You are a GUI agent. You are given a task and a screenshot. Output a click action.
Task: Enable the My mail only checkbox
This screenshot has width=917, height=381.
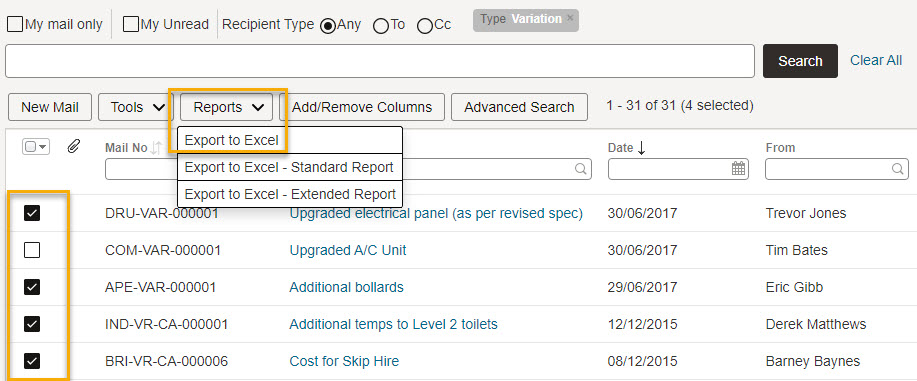[x=15, y=25]
